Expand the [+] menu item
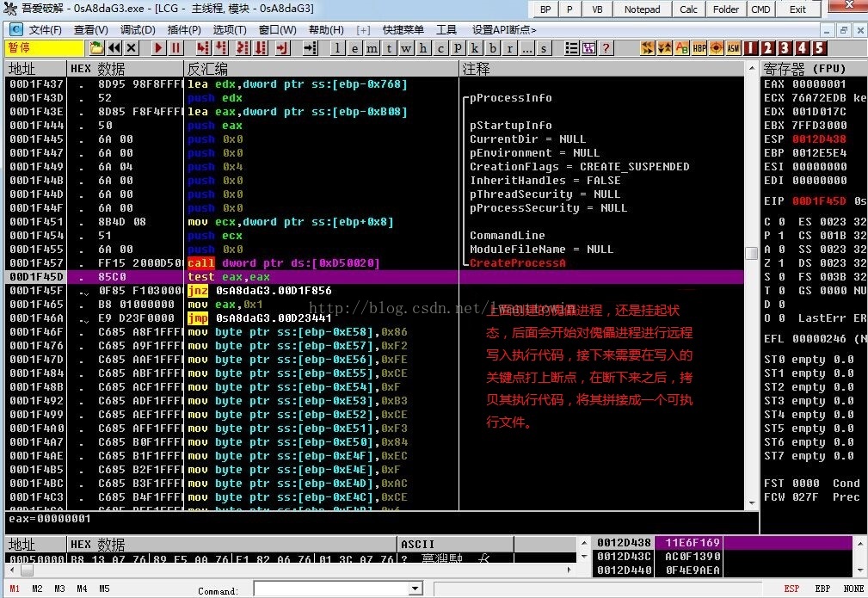The width and height of the screenshot is (868, 598). (363, 29)
